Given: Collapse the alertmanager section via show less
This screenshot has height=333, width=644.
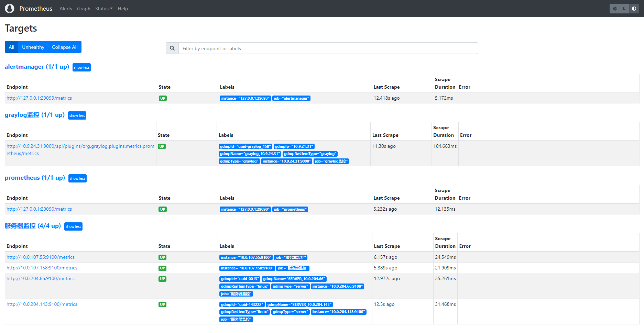Looking at the screenshot, I should (x=81, y=67).
